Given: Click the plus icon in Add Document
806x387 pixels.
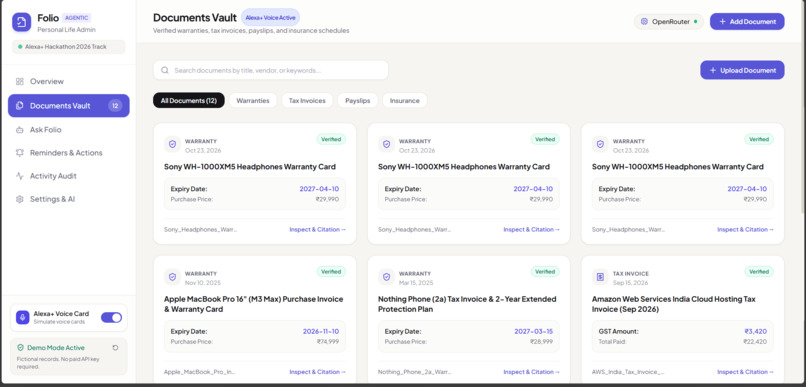Looking at the screenshot, I should click(x=722, y=22).
